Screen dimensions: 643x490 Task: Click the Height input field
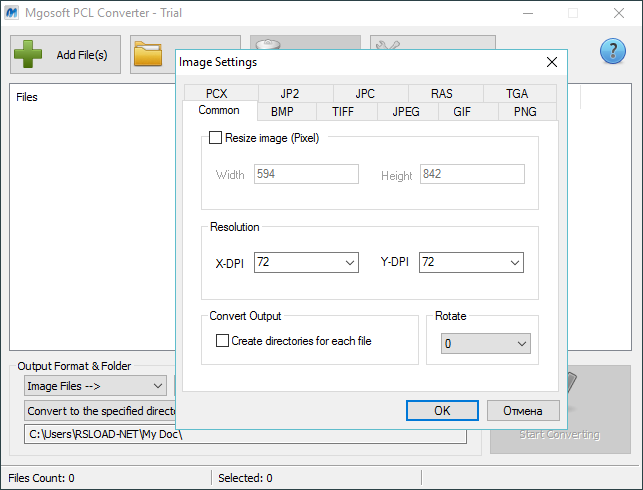tap(472, 174)
